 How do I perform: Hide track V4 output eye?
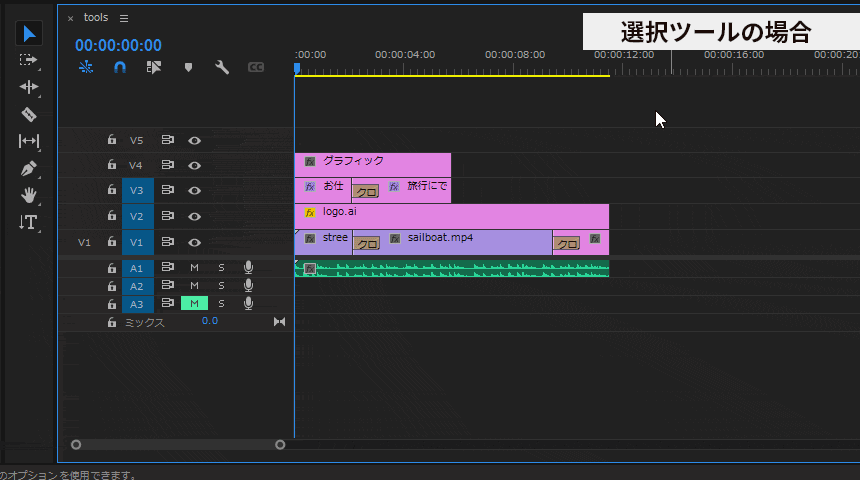[194, 165]
